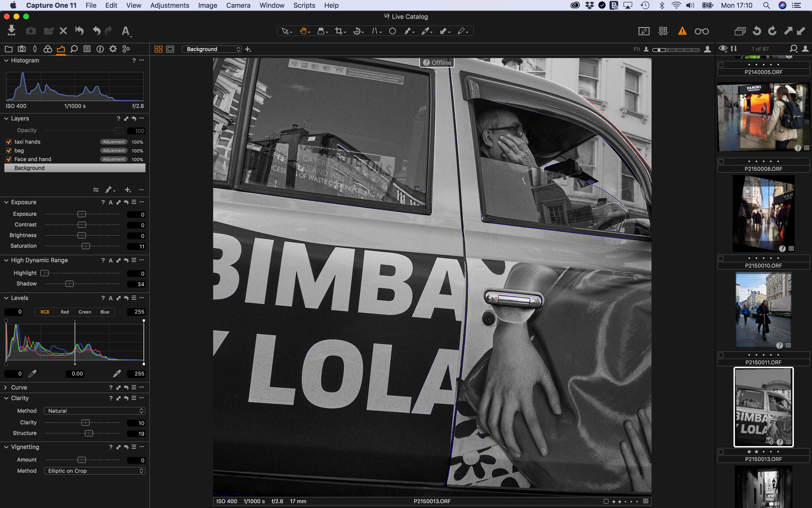Open the Output gear tool tab

click(x=113, y=49)
